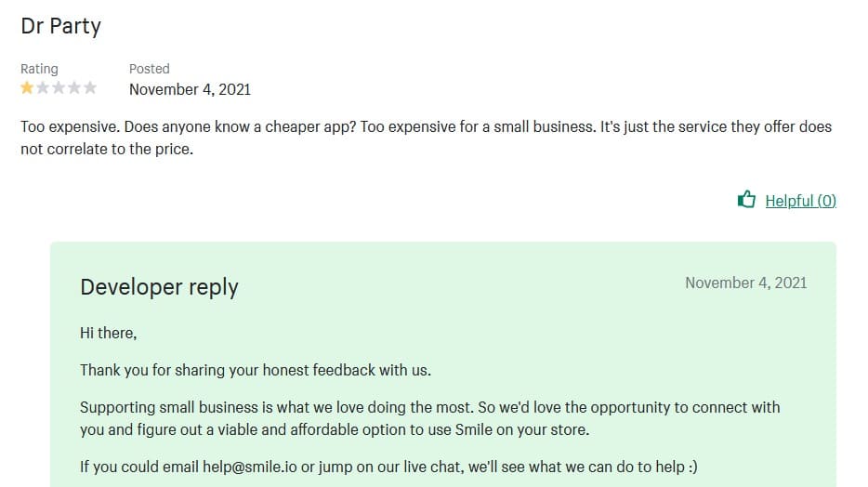
Task: Click the 'Hi there,' greeting line
Action: point(108,333)
